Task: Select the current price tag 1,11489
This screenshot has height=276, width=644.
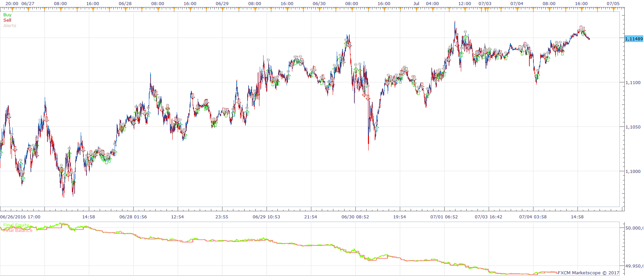Action: [634, 39]
